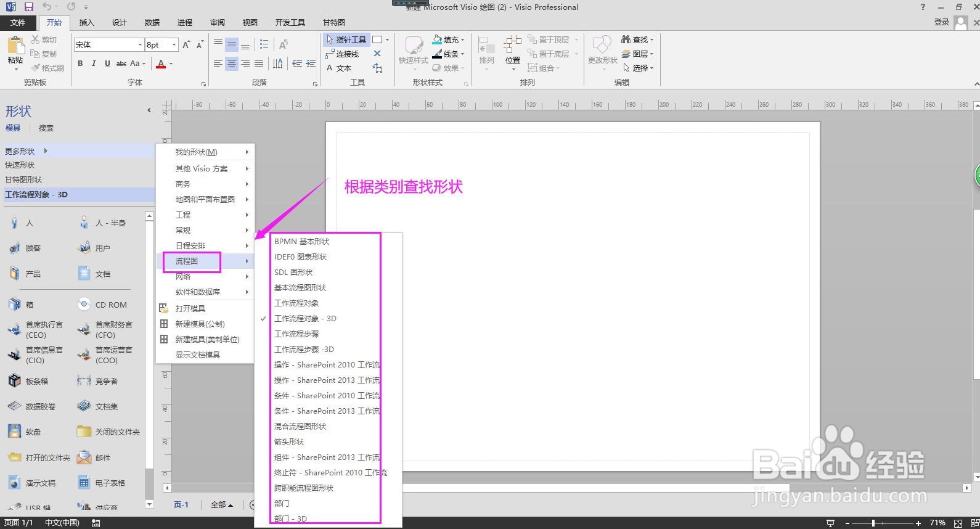Open the Flowchart submenu item

pos(205,261)
